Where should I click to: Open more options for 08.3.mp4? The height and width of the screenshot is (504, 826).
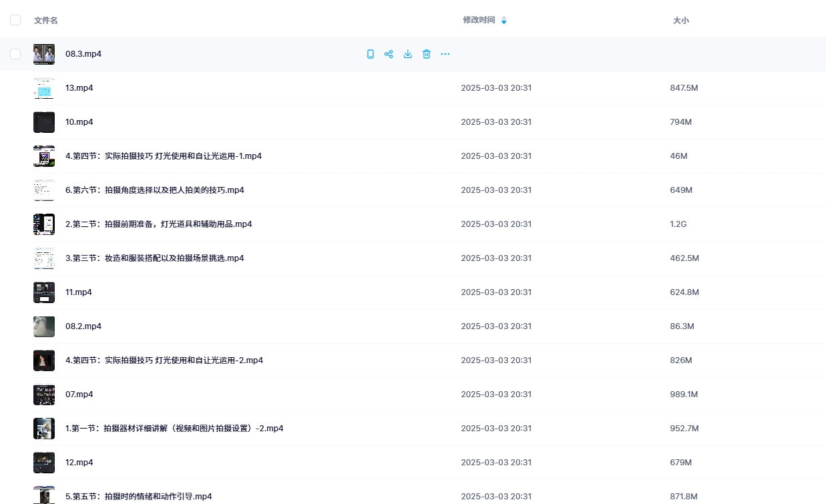[x=445, y=54]
